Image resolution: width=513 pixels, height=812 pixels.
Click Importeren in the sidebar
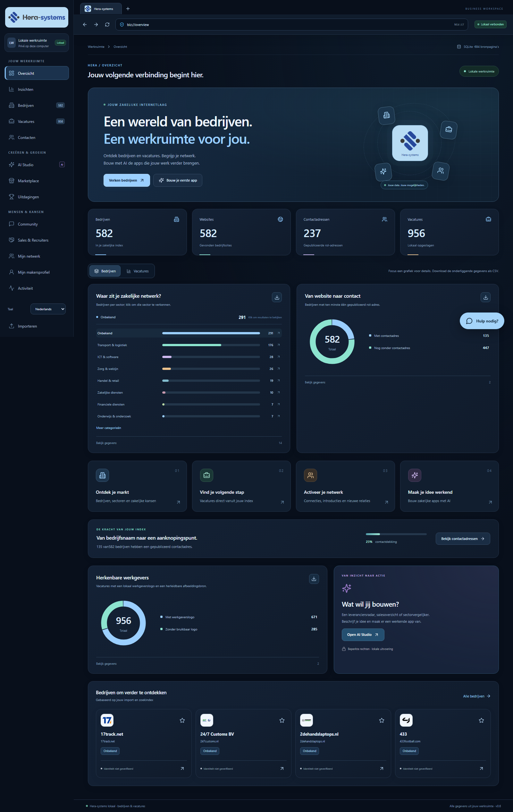pos(37,326)
